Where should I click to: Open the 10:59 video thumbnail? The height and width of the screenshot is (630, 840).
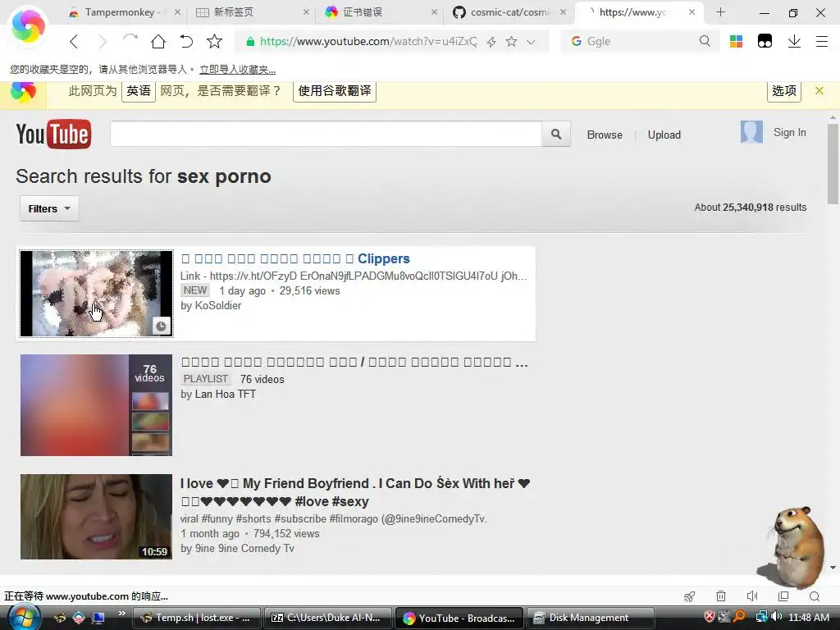pos(97,517)
